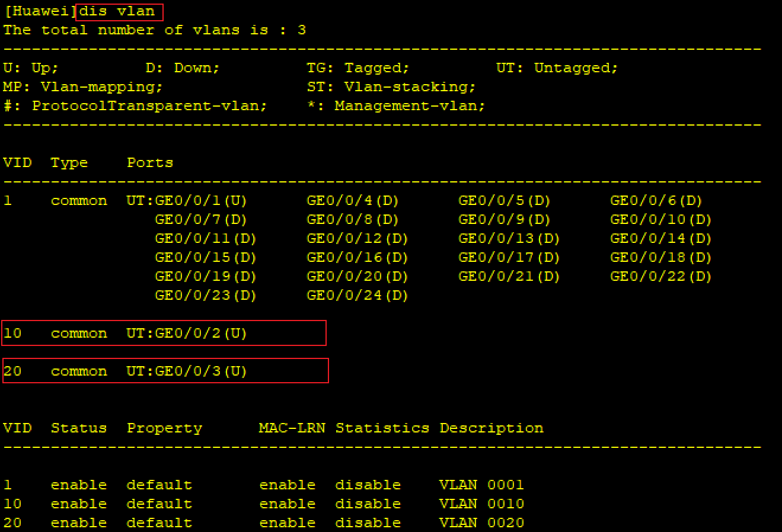Click port GE0/0/7(D)

point(200,220)
